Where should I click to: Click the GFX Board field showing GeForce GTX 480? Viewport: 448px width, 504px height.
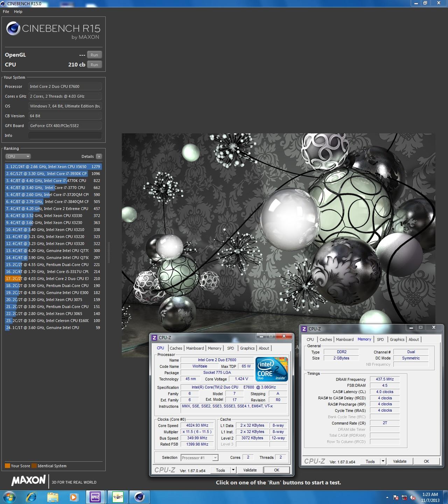click(65, 126)
